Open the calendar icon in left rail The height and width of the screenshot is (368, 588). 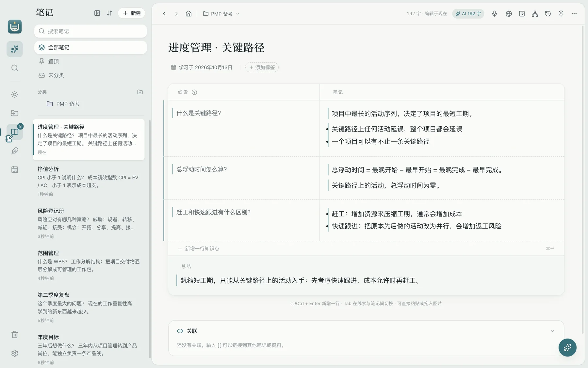[15, 169]
